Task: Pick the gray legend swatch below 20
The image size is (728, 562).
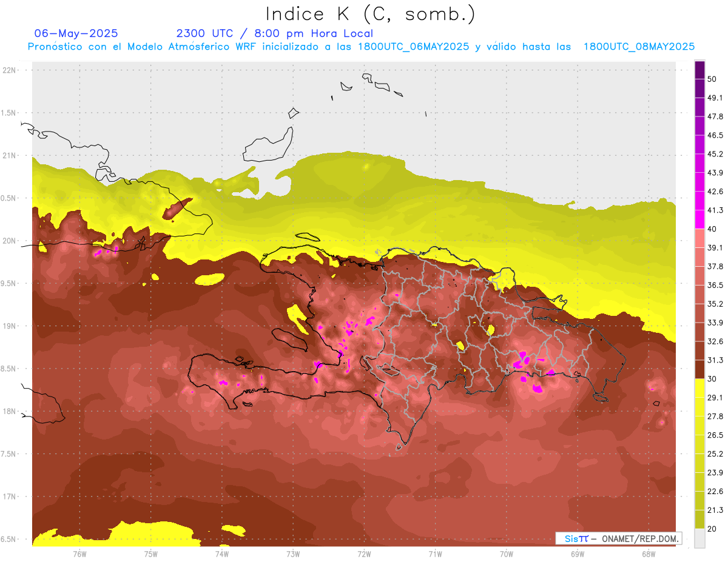Action: (699, 538)
